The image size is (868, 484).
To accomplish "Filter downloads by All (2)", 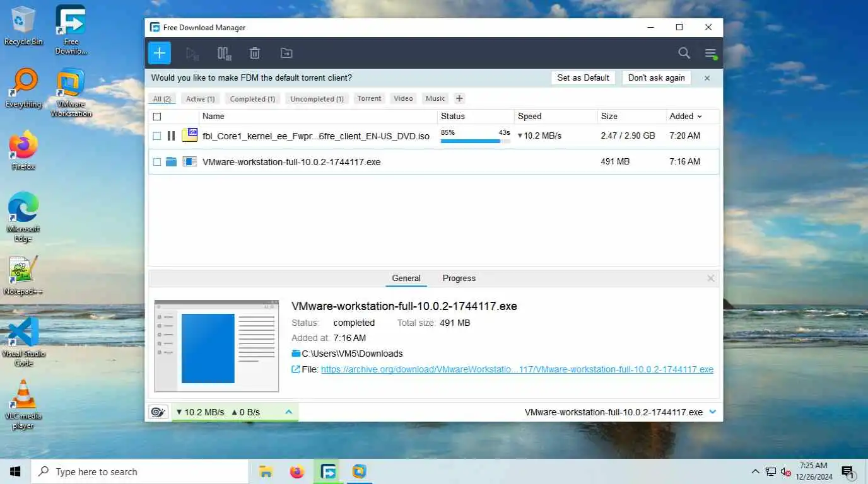I will click(x=162, y=99).
